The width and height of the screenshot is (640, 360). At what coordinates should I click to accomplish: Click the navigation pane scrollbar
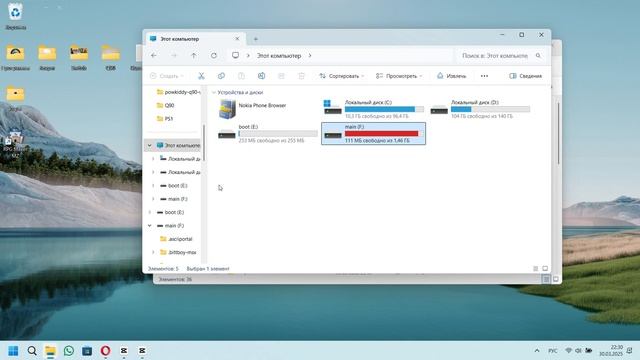click(204, 143)
